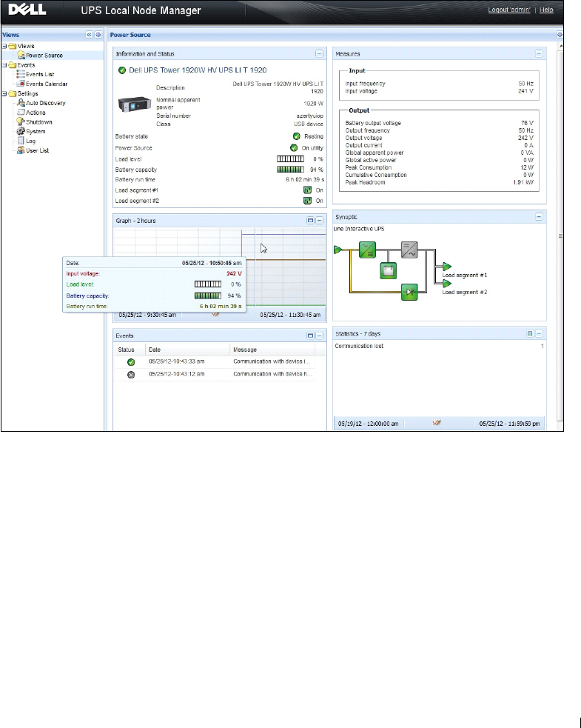
Task: Click the inverter block in Synoptic diagram
Action: [x=409, y=250]
